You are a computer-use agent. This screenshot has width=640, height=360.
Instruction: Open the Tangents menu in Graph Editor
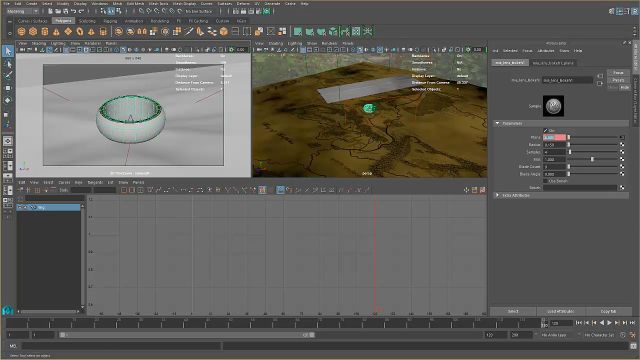coord(95,182)
